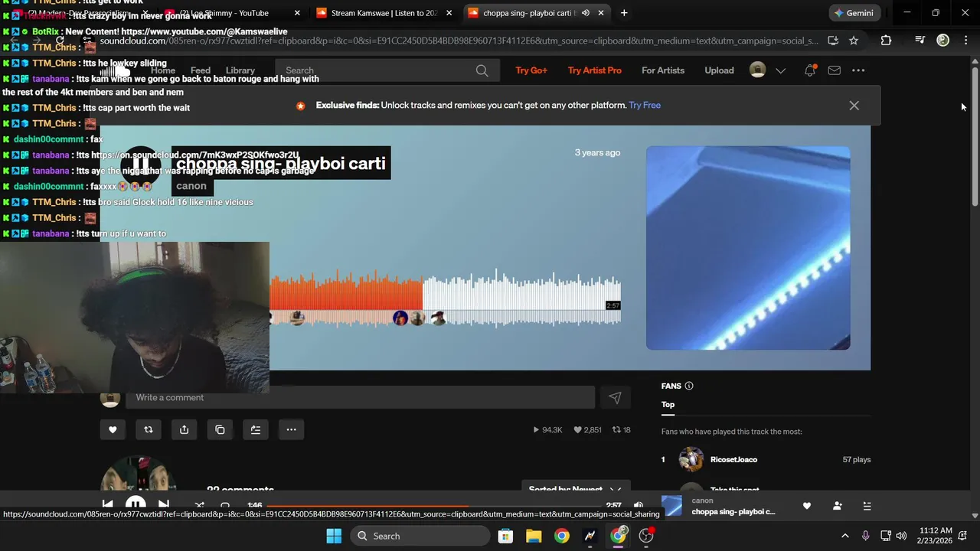Dismiss the Exclusive finds banner

click(x=854, y=106)
